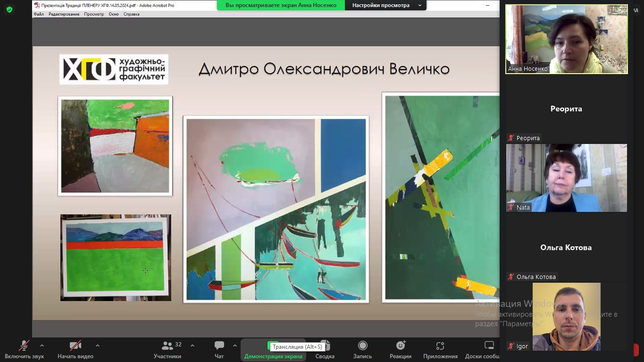Screen dimensions: 644x362
Task: Turn on camera with Начать видео
Action: pyautogui.click(x=75, y=350)
